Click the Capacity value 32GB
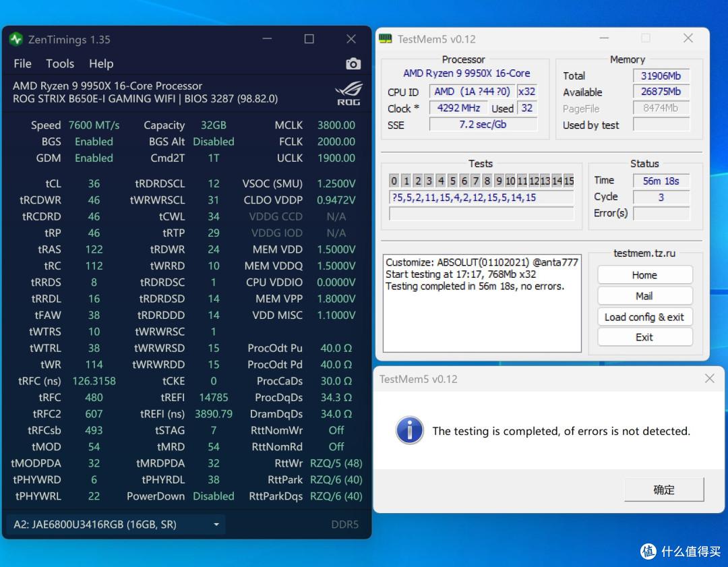728x567 pixels. (214, 125)
